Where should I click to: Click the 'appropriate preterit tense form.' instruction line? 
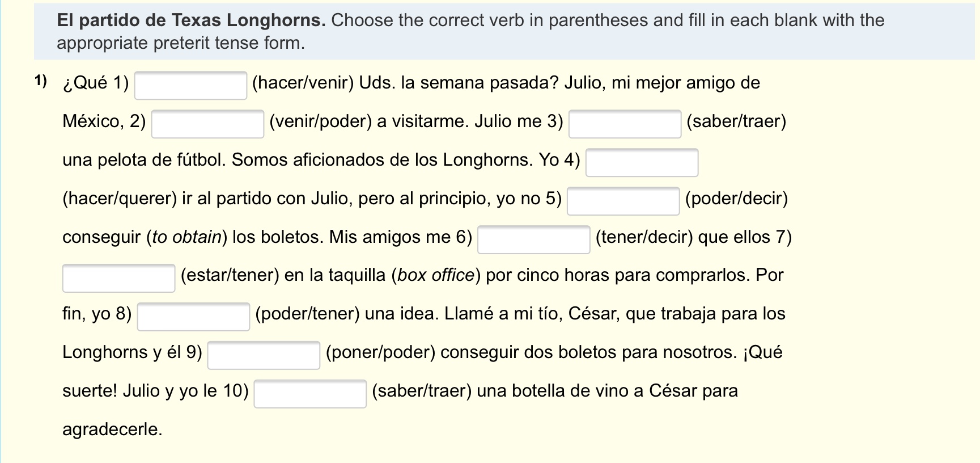pos(180,43)
